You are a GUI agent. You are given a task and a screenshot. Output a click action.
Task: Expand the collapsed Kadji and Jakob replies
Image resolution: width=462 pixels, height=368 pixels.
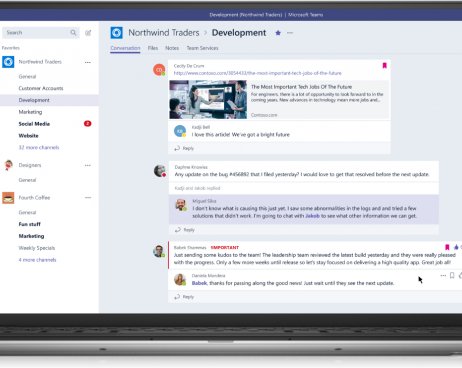click(x=197, y=188)
